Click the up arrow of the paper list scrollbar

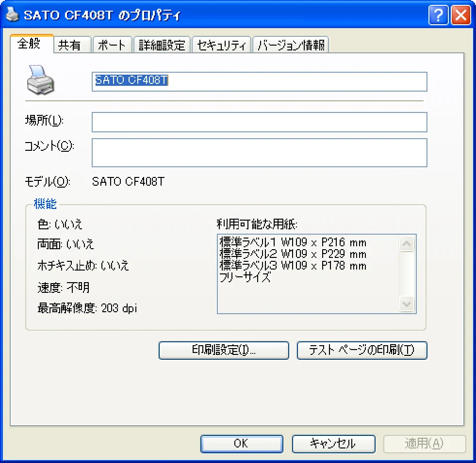[x=407, y=244]
